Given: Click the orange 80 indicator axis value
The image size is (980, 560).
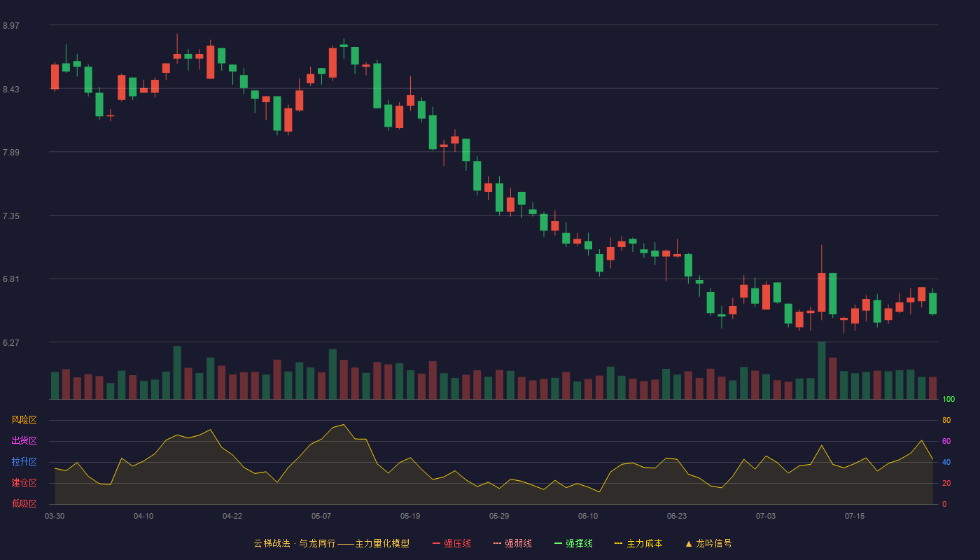Looking at the screenshot, I should coord(946,420).
